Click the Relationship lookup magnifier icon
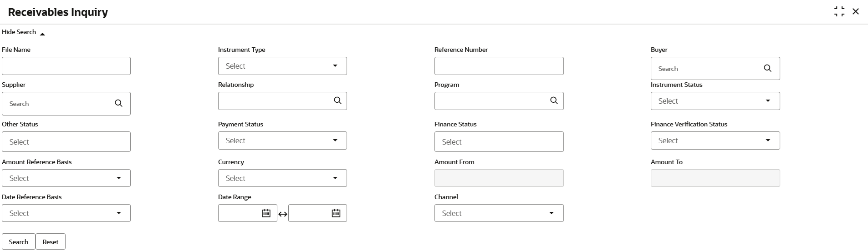The width and height of the screenshot is (868, 251). 337,100
